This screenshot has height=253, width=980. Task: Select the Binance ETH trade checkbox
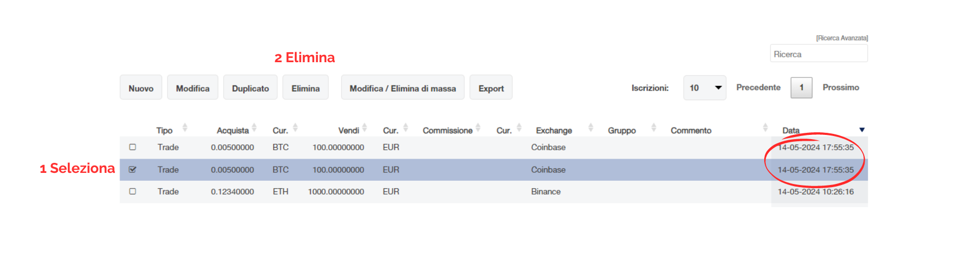[x=133, y=191]
